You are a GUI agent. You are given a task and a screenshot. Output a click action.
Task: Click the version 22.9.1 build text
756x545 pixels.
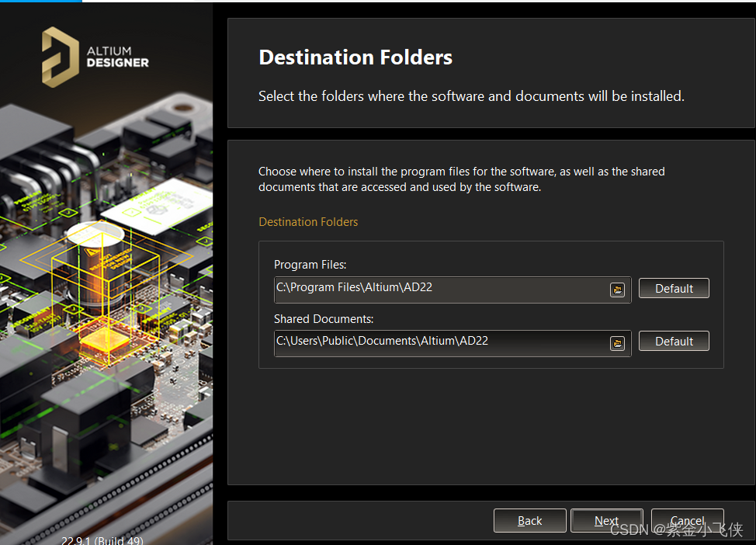pos(102,540)
